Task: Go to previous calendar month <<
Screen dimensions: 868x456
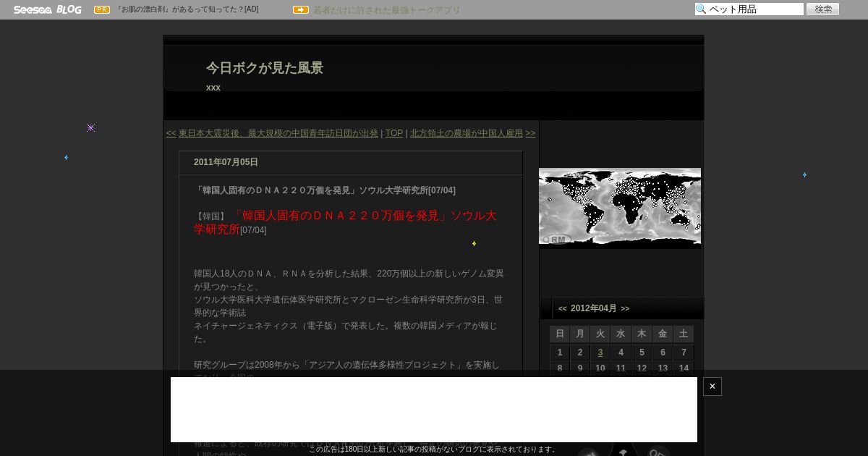Action: click(563, 308)
